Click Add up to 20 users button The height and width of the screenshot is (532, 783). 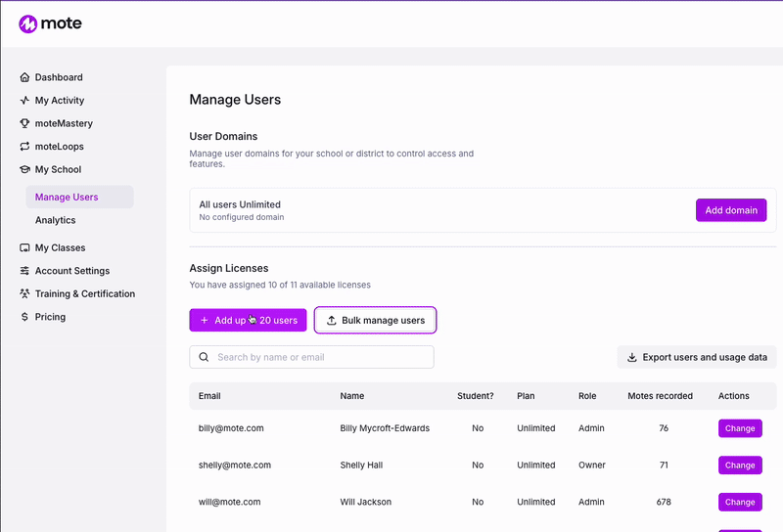pos(249,320)
